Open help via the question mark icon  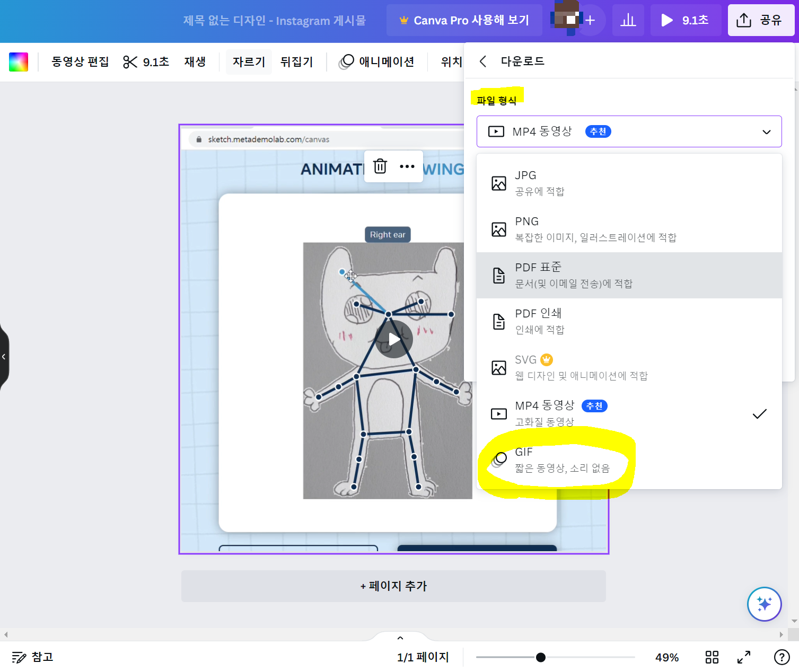(781, 657)
